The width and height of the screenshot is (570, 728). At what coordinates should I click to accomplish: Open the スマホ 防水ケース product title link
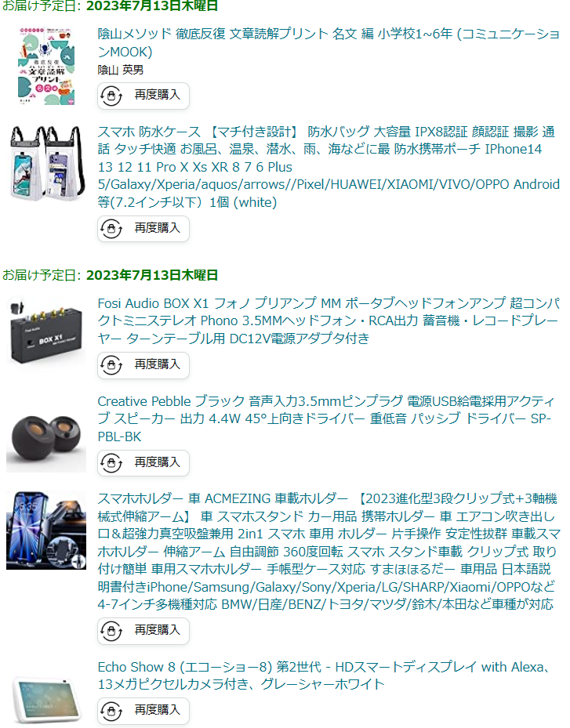click(x=329, y=167)
